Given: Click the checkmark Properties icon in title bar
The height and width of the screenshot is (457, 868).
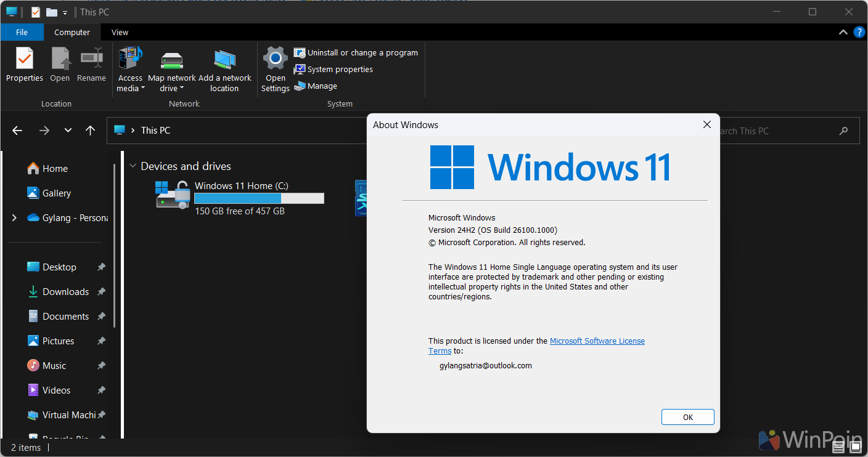Looking at the screenshot, I should (x=35, y=12).
